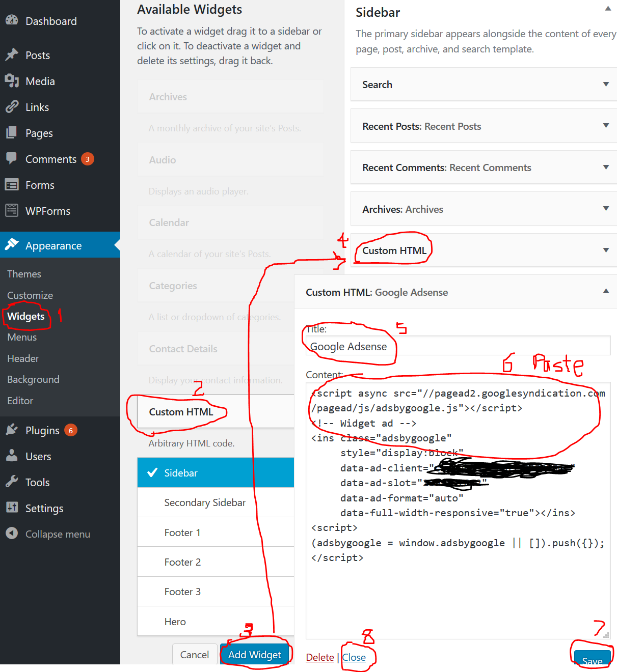Click the Collapse menu arrow icon

(12, 534)
